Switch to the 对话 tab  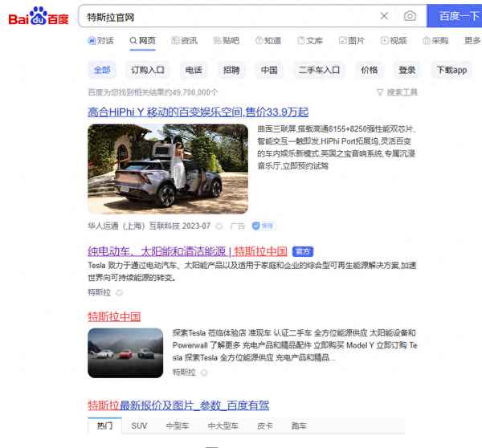(101, 41)
